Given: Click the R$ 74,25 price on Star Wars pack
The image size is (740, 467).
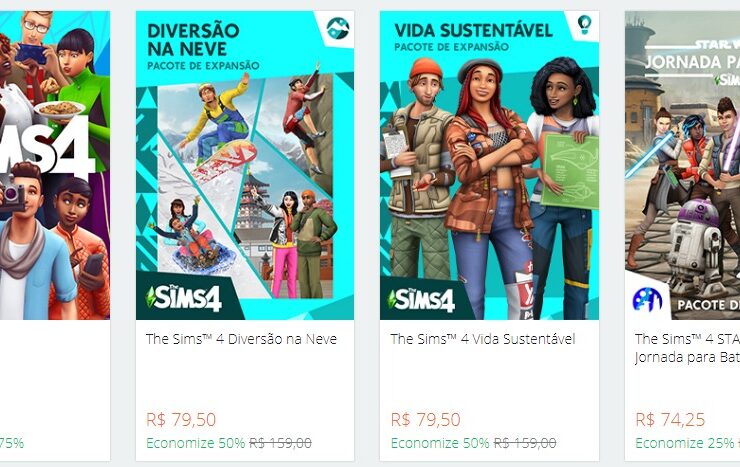Looking at the screenshot, I should click(670, 419).
